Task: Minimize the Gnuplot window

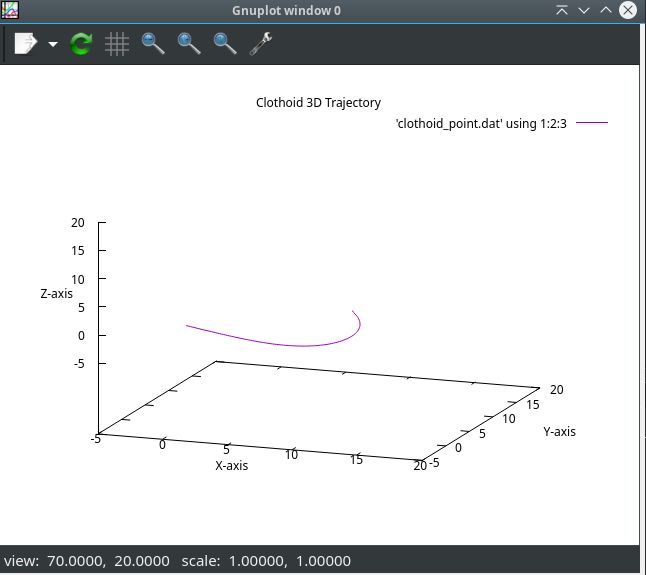Action: [x=584, y=10]
